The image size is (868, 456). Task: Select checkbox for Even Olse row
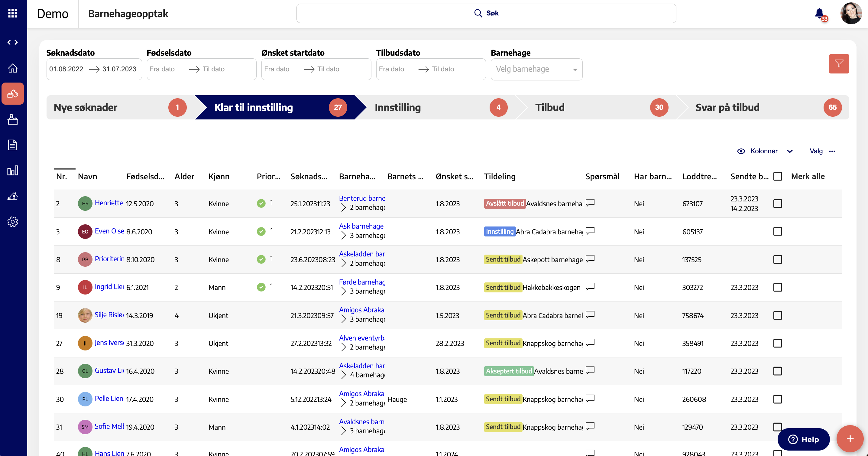click(777, 232)
